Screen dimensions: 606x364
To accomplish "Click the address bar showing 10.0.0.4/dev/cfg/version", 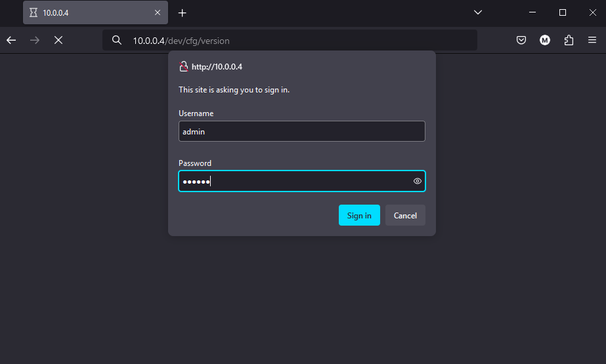I will coord(295,40).
